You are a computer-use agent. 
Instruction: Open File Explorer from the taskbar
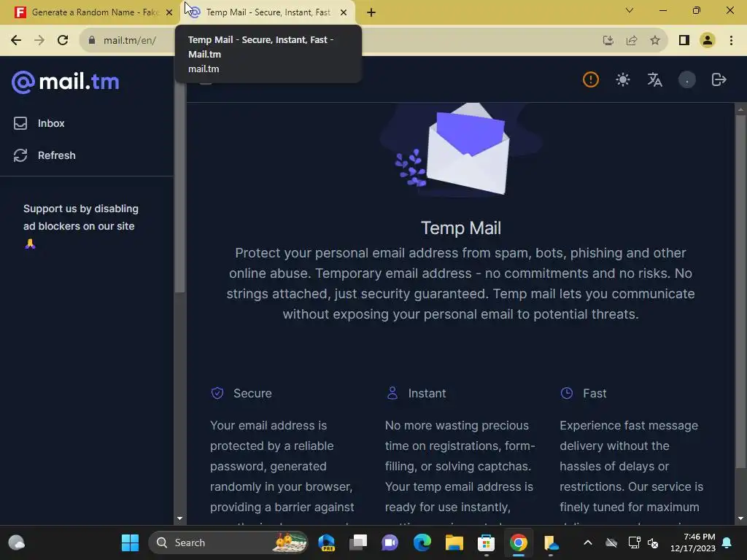click(x=454, y=542)
